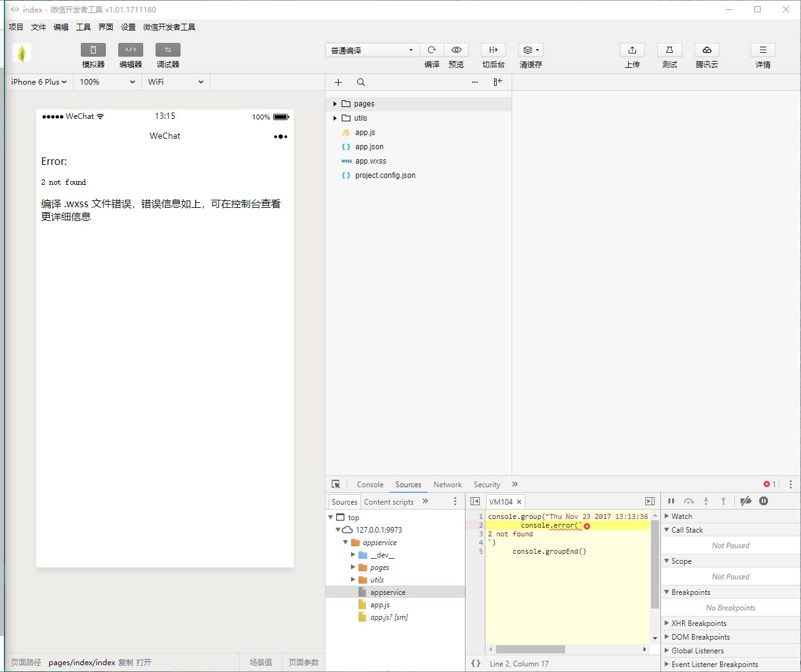This screenshot has width=801, height=672.
Task: Click the upload (上传) icon
Action: tap(632, 50)
